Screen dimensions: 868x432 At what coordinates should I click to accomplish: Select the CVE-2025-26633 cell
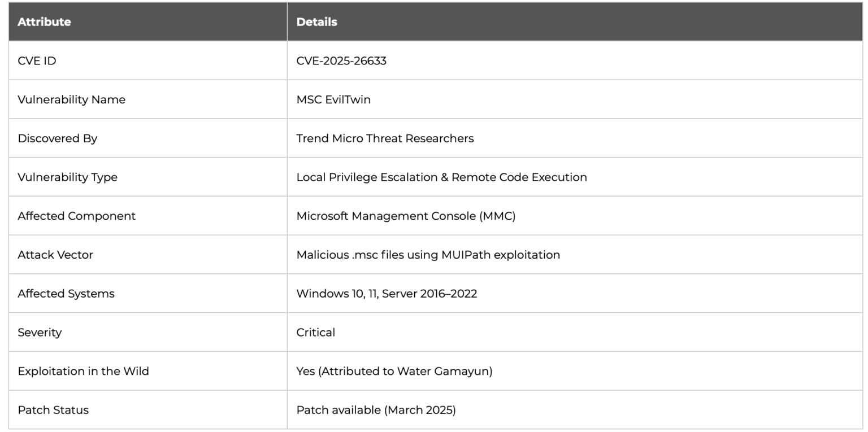pos(342,60)
